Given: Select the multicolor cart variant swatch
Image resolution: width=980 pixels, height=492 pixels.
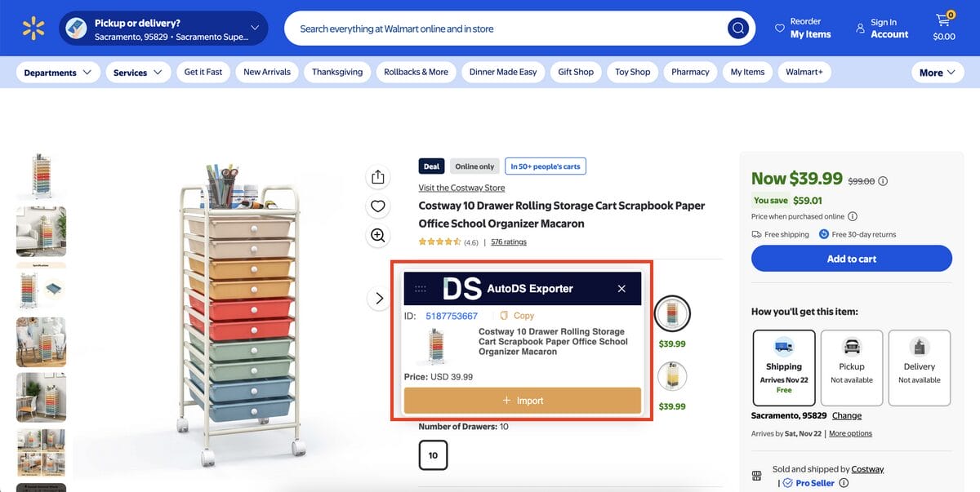Looking at the screenshot, I should [672, 312].
